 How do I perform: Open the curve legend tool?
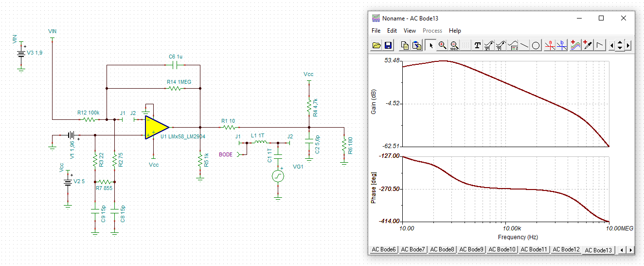coord(513,45)
